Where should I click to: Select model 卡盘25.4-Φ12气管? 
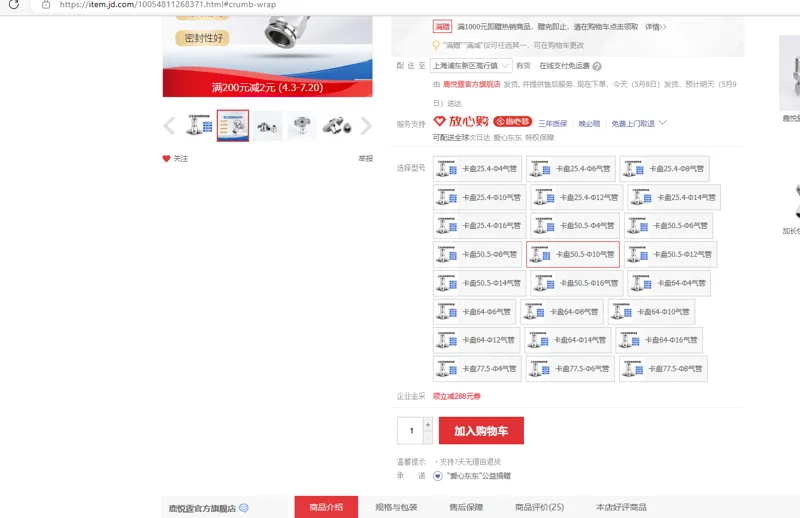577,198
